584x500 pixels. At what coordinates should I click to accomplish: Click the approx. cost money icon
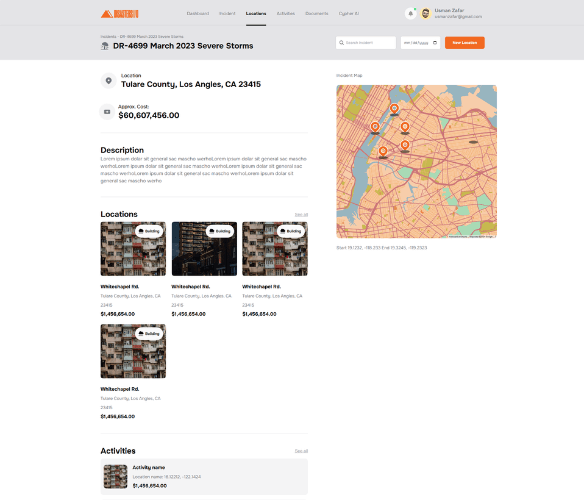107,112
